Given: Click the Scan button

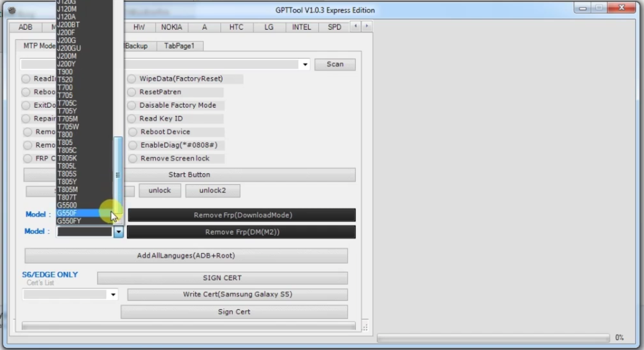Looking at the screenshot, I should 335,64.
